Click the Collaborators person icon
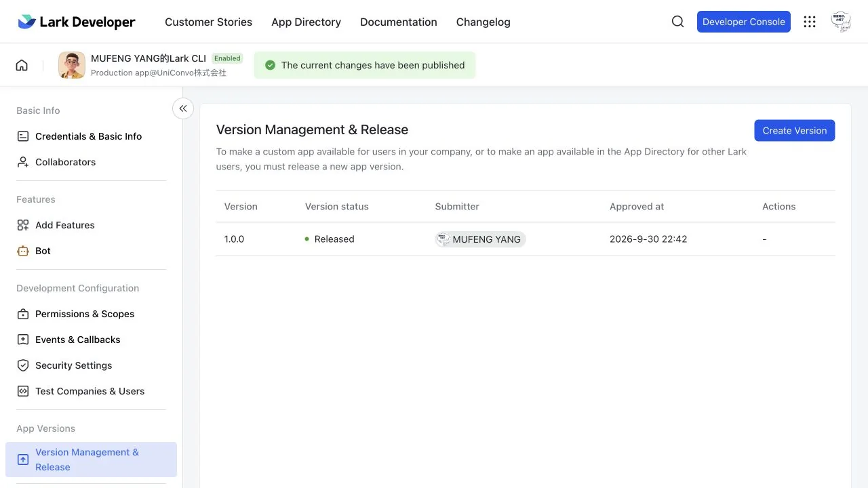This screenshot has height=488, width=868. click(23, 162)
